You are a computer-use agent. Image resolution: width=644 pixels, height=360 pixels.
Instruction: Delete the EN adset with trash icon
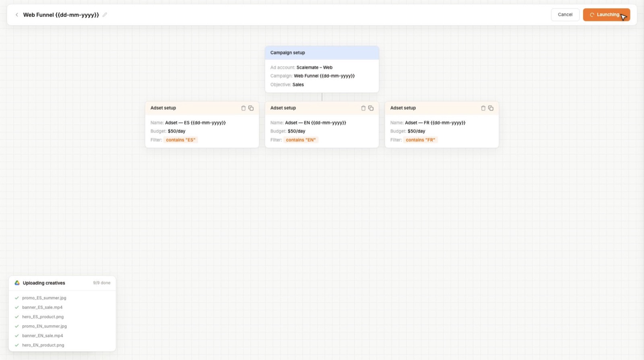tap(363, 108)
